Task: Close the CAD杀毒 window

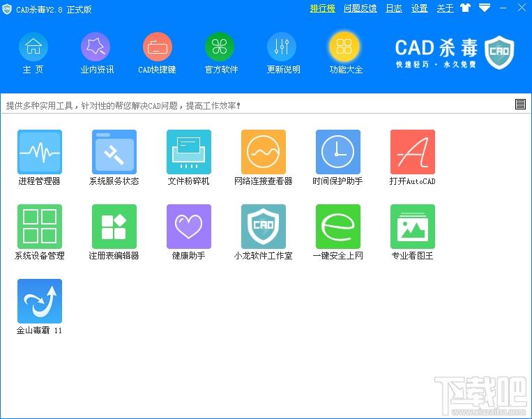Action: click(522, 8)
